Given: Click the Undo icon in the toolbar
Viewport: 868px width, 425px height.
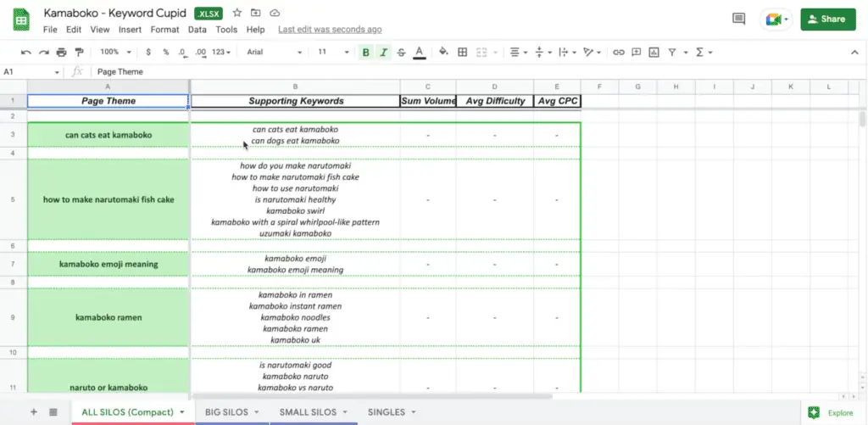Looking at the screenshot, I should click(26, 52).
